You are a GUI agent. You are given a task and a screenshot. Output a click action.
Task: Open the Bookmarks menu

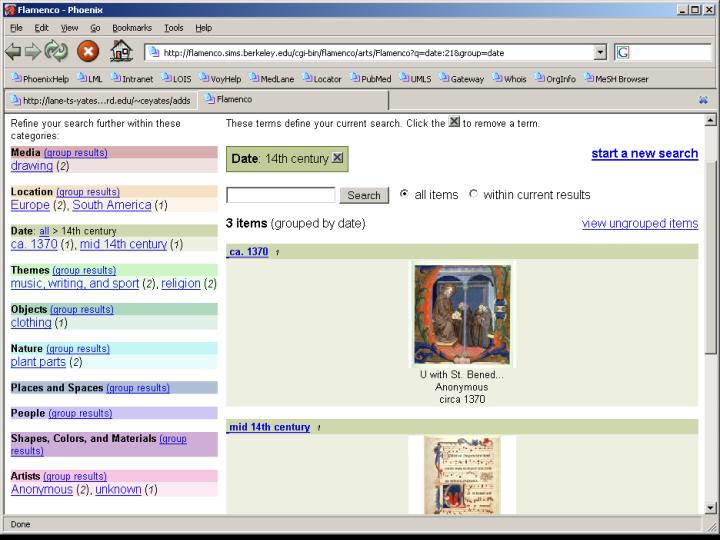(x=132, y=28)
